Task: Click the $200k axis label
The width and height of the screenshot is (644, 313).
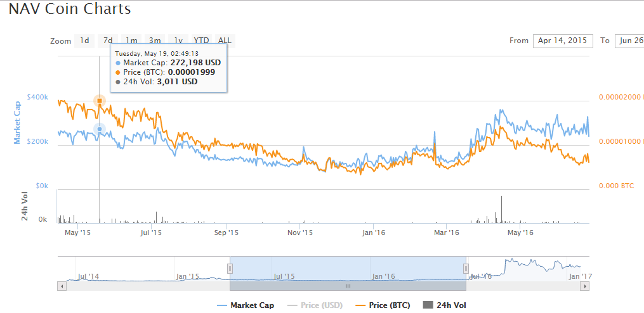Action: pos(38,141)
